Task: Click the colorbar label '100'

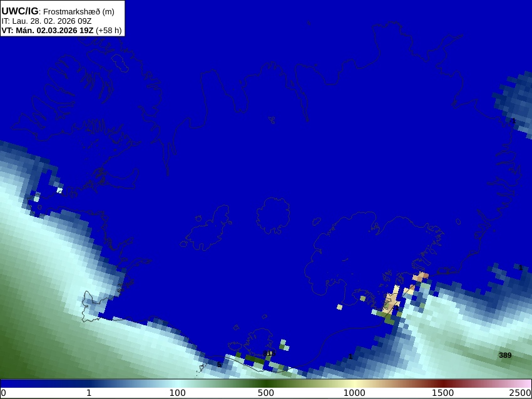Action: [x=178, y=393]
